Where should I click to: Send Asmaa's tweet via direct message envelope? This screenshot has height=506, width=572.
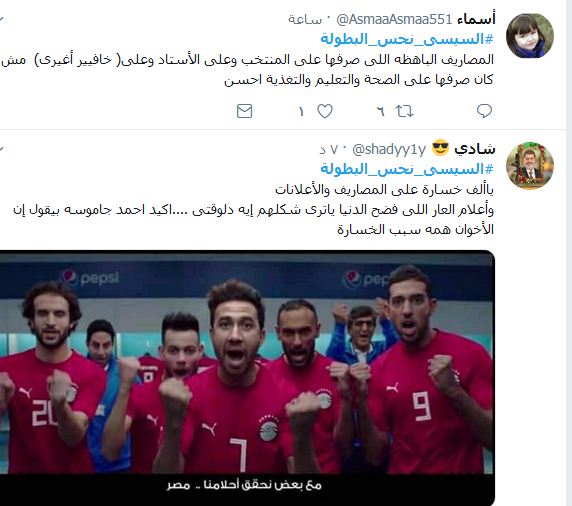(x=244, y=111)
